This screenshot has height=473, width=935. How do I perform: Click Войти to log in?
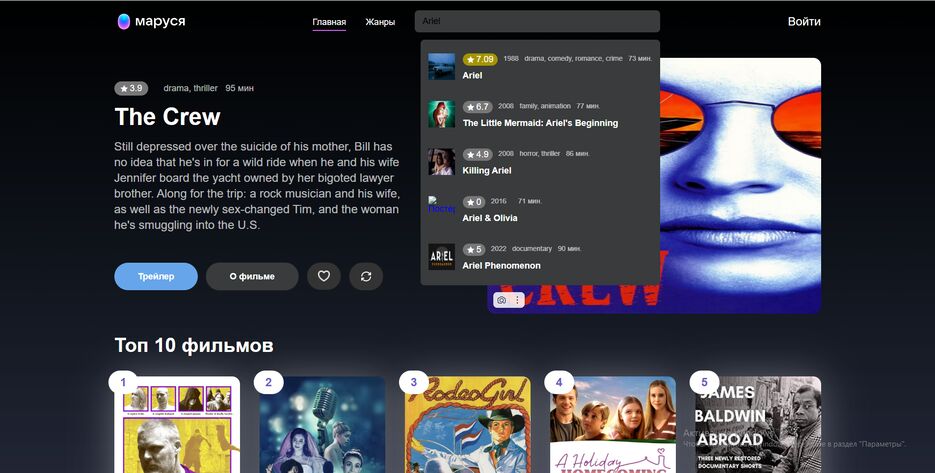[804, 21]
